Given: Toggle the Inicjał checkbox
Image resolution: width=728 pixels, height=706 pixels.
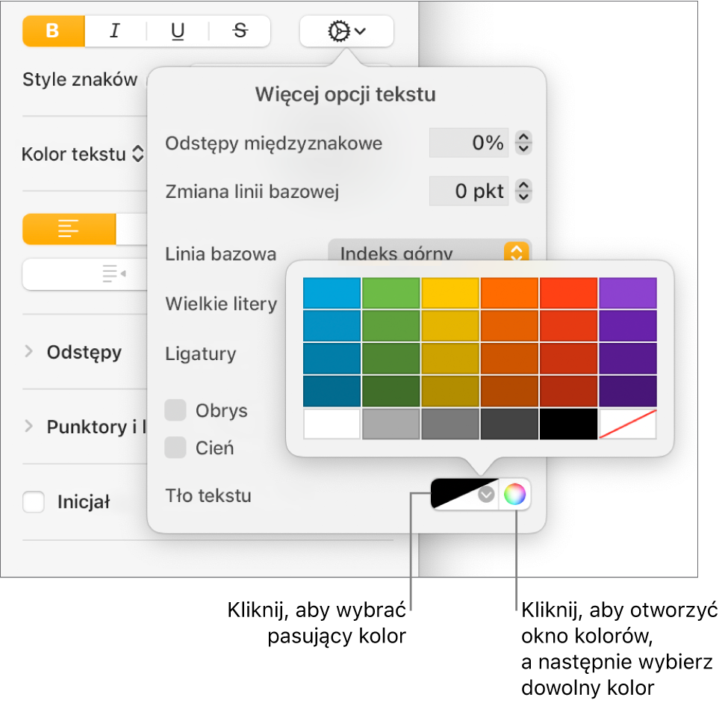Looking at the screenshot, I should tap(34, 502).
